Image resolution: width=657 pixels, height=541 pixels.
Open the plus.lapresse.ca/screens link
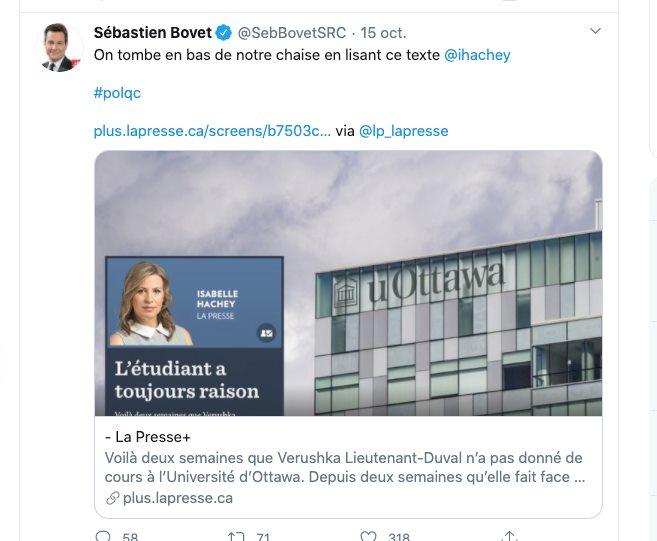pyautogui.click(x=212, y=131)
